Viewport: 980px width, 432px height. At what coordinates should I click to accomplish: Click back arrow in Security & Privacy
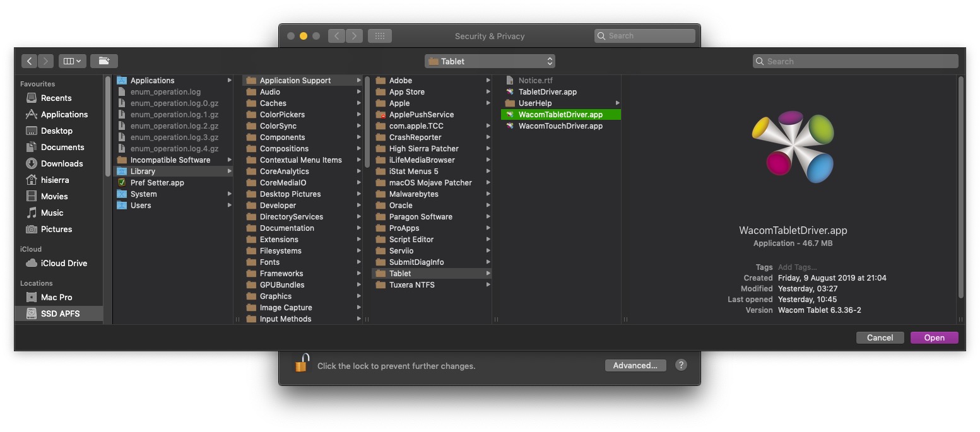pyautogui.click(x=337, y=36)
